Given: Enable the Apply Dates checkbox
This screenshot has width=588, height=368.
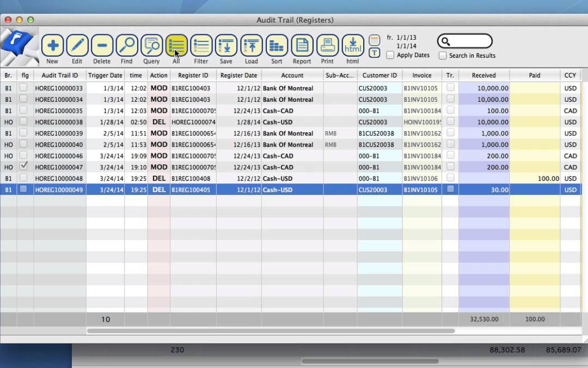Looking at the screenshot, I should (390, 55).
